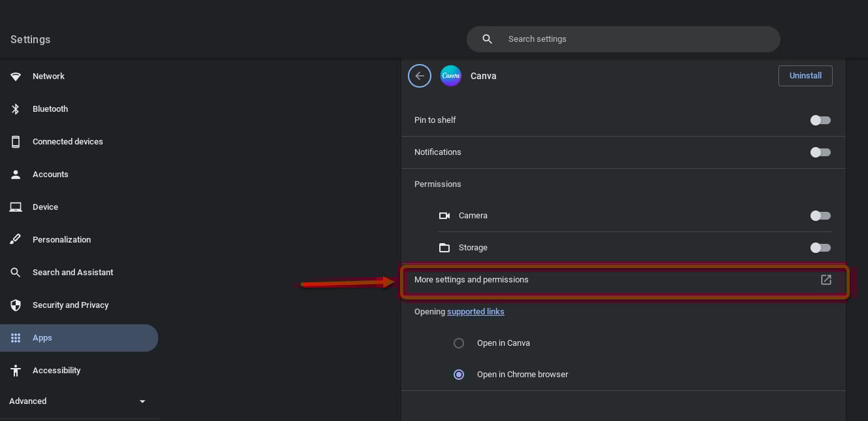Screen dimensions: 868x421
Task: Select the Open in Canva radio button
Action: 459,343
